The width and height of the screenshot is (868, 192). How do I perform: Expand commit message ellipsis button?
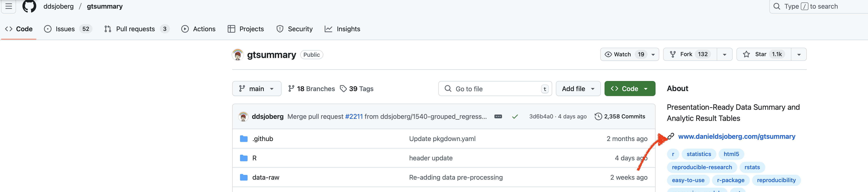[x=498, y=117]
